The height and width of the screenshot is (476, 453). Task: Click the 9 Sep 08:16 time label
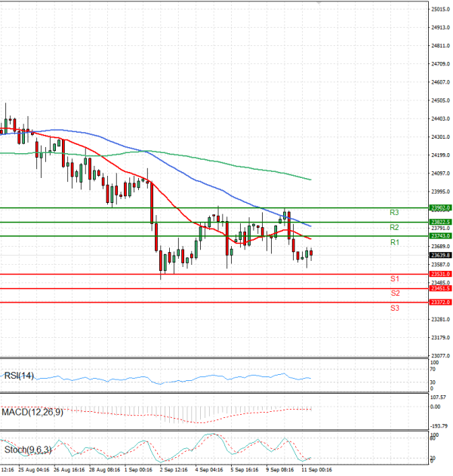coord(280,470)
